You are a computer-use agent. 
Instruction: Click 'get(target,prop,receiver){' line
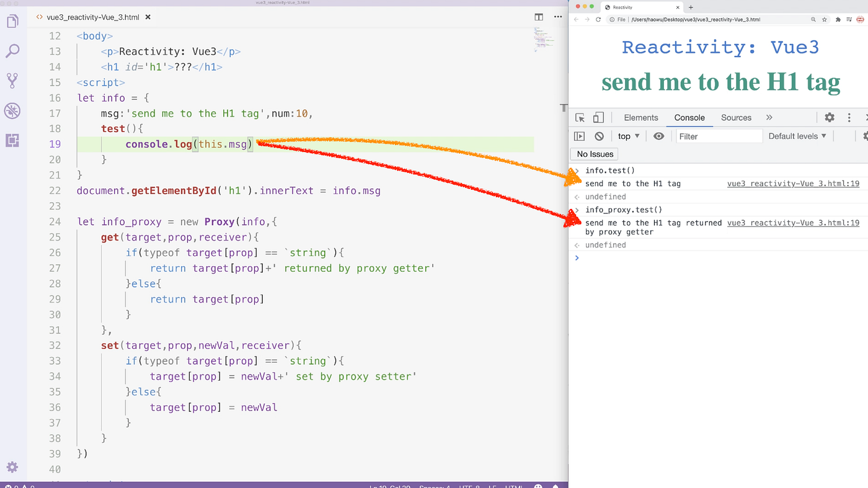(x=180, y=237)
